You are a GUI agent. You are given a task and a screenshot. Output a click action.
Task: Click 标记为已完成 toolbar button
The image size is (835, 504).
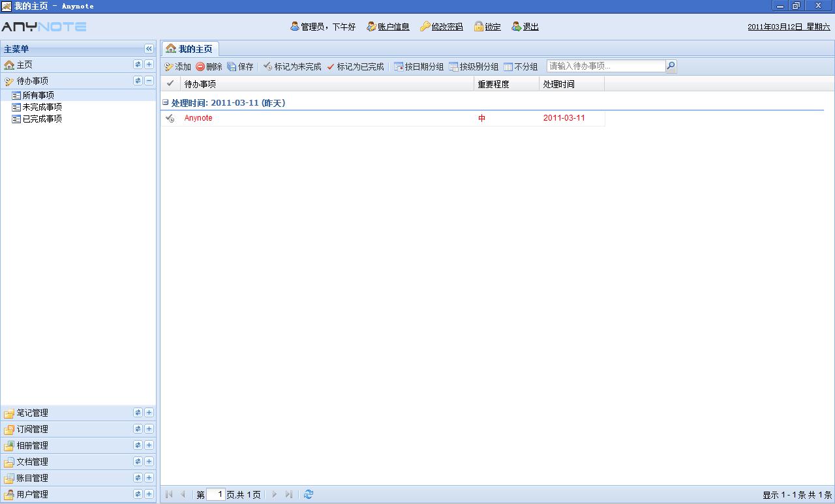pos(355,67)
